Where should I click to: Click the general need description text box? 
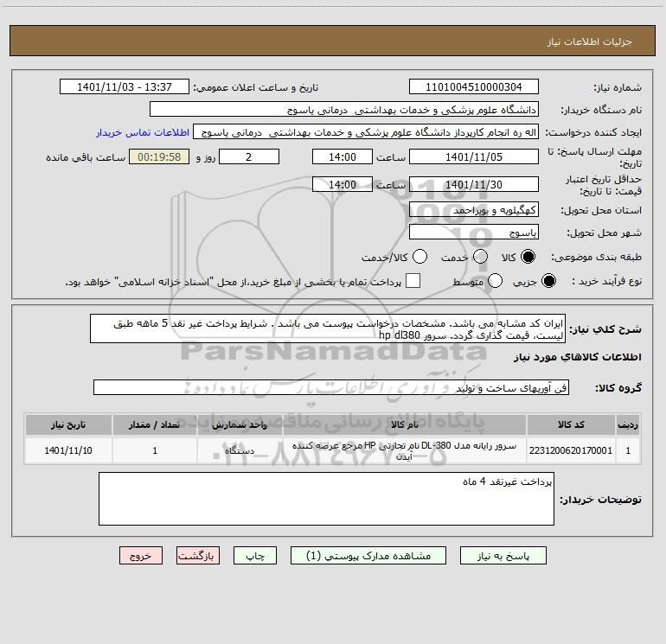pyautogui.click(x=328, y=329)
